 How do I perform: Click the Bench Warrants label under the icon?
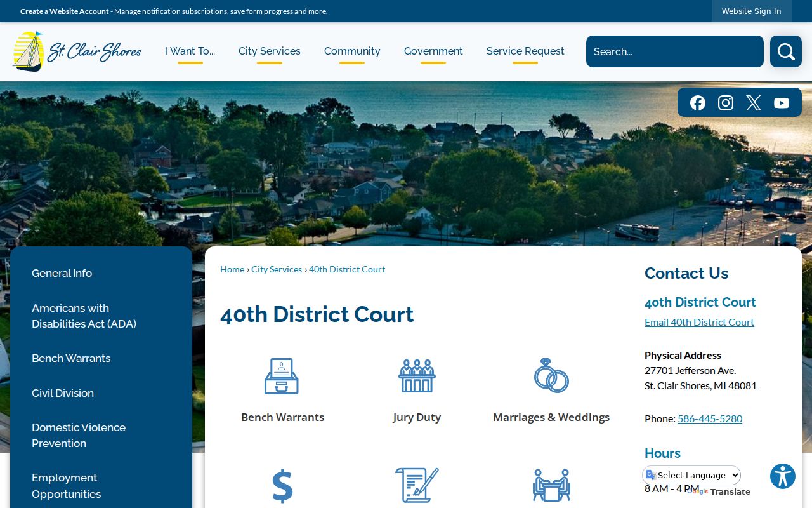coord(282,417)
